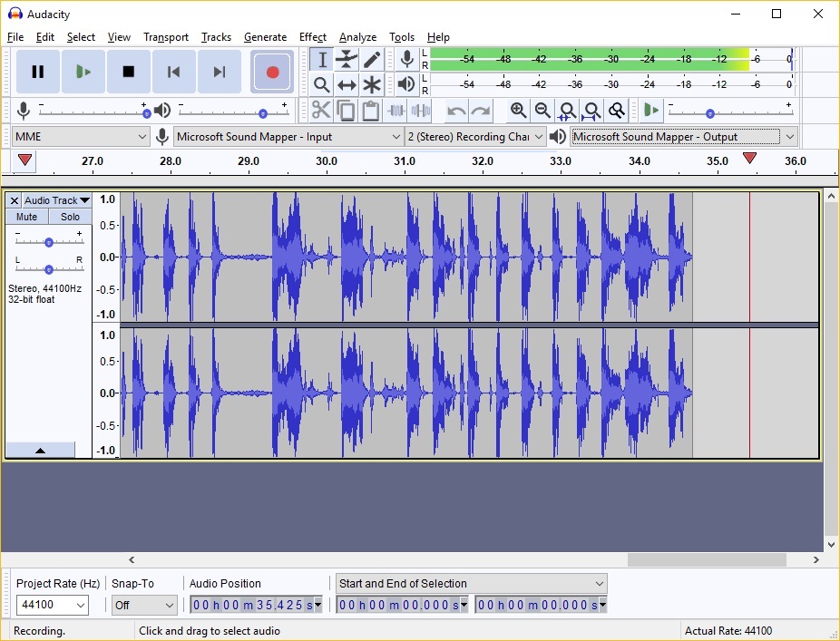Click the Redo arrow icon

coord(481,111)
